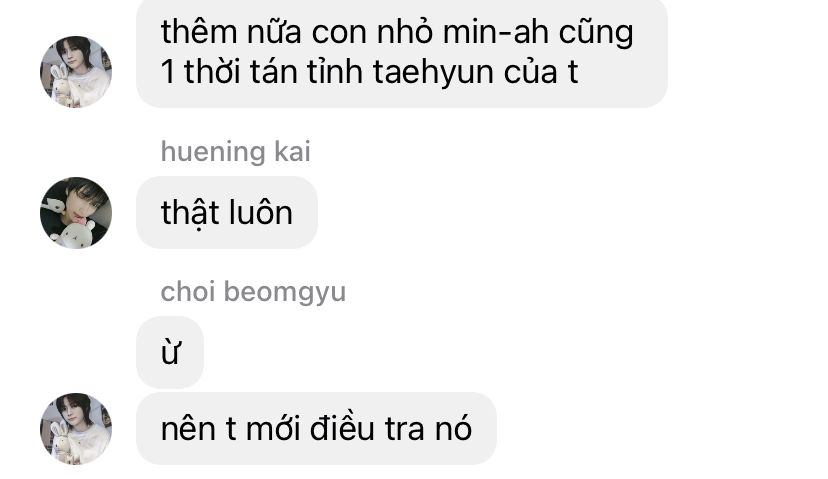The height and width of the screenshot is (479, 828).
Task: Click the white bunny plush in huening kai's avatar
Action: [77, 234]
